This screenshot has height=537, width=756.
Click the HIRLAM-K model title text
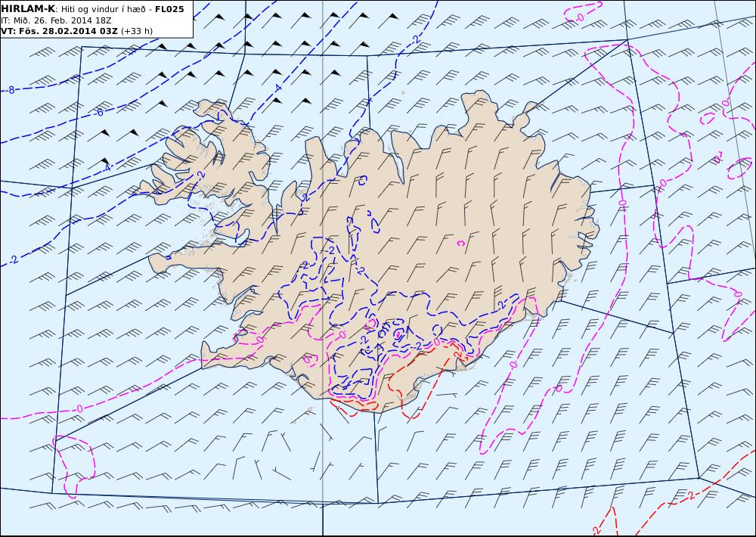(x=28, y=9)
